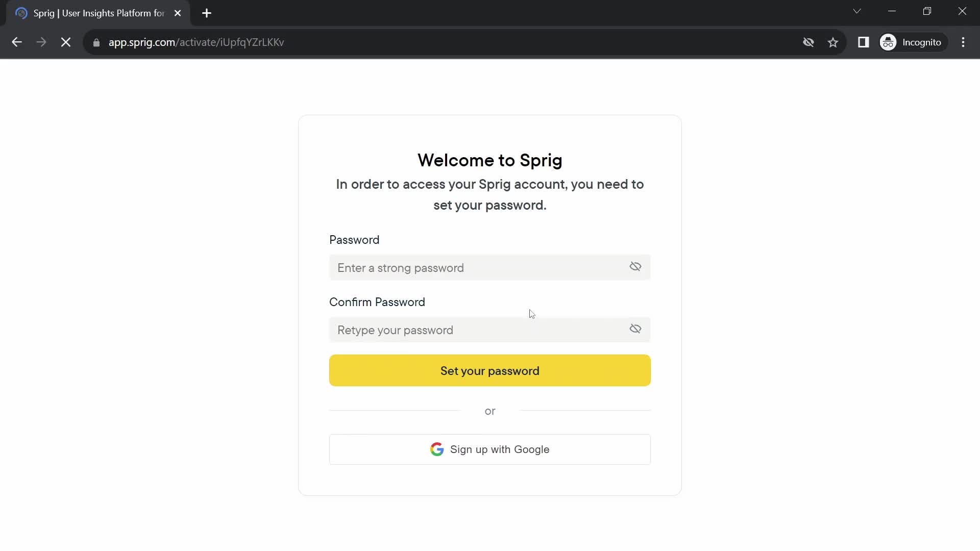The width and height of the screenshot is (980, 551).
Task: Click the camera/screenshot disabled icon
Action: [807, 42]
